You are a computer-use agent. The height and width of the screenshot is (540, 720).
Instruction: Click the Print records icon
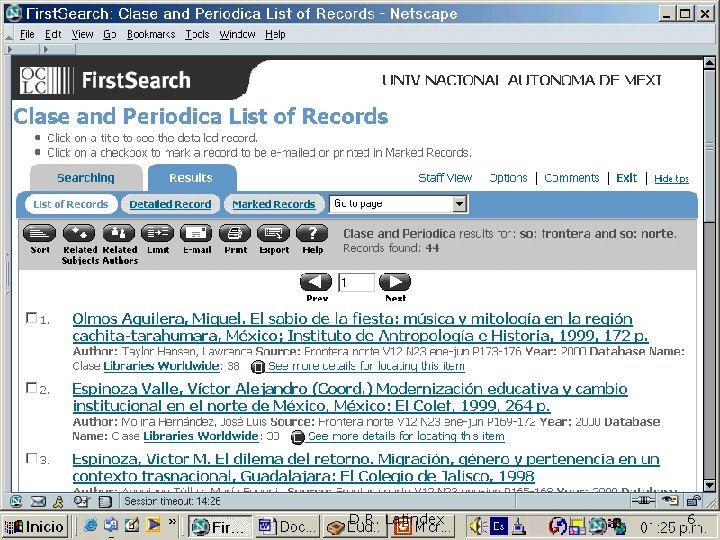[235, 233]
